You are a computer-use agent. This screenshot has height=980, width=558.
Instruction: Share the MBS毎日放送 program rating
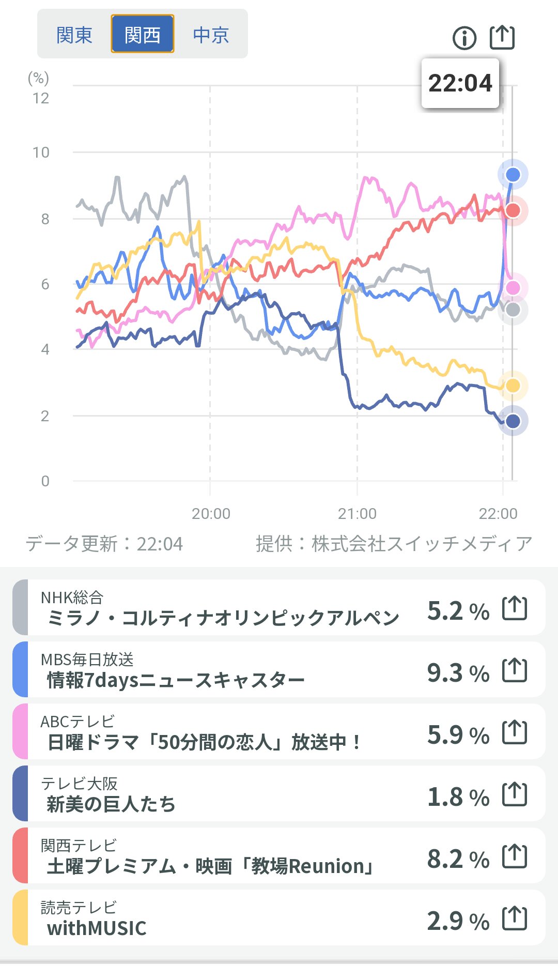point(515,670)
